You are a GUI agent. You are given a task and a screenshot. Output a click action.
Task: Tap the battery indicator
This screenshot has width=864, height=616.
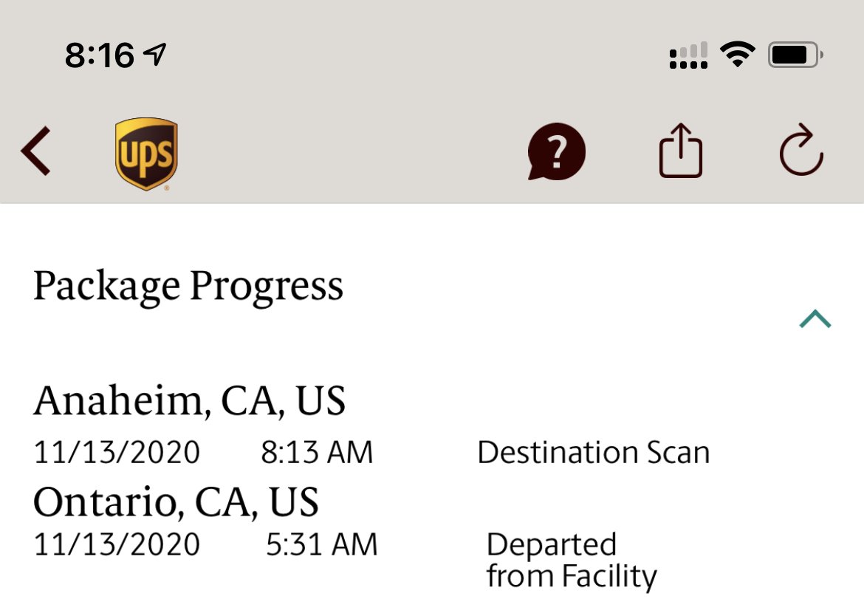795,55
